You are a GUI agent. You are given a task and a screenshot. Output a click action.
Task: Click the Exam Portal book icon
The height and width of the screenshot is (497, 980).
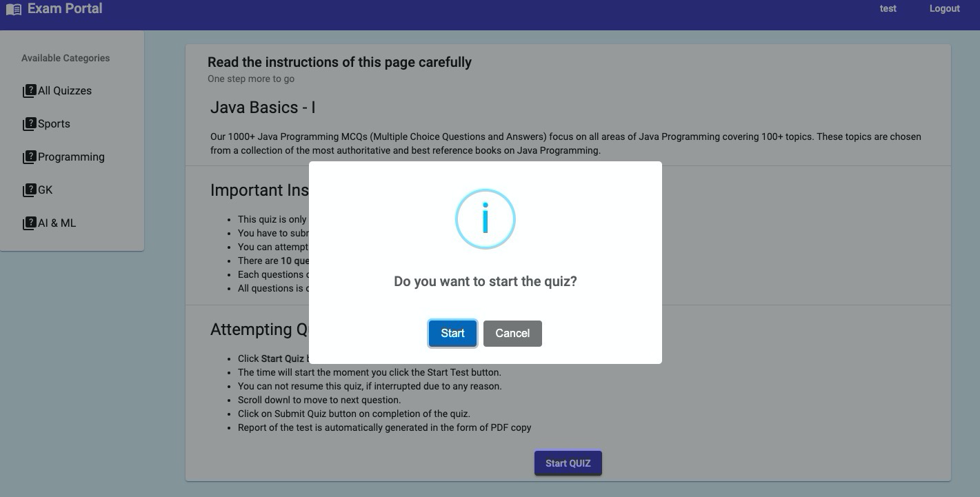pos(15,8)
